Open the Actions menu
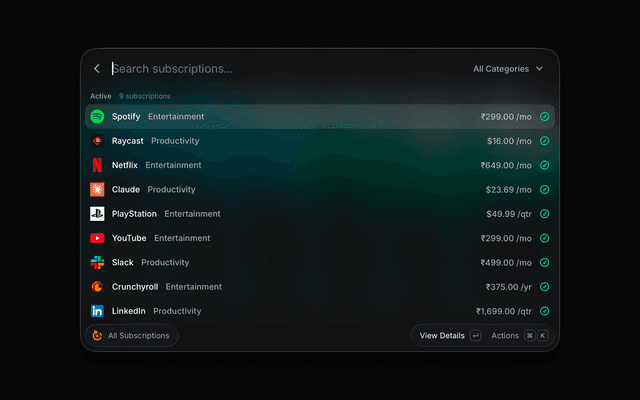Screen dimensions: 640x400 [505, 336]
